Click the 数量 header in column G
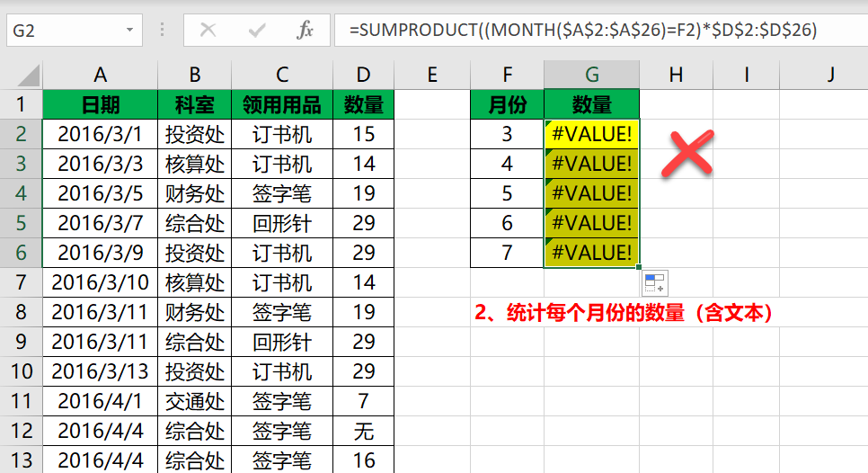The image size is (868, 473). click(592, 104)
